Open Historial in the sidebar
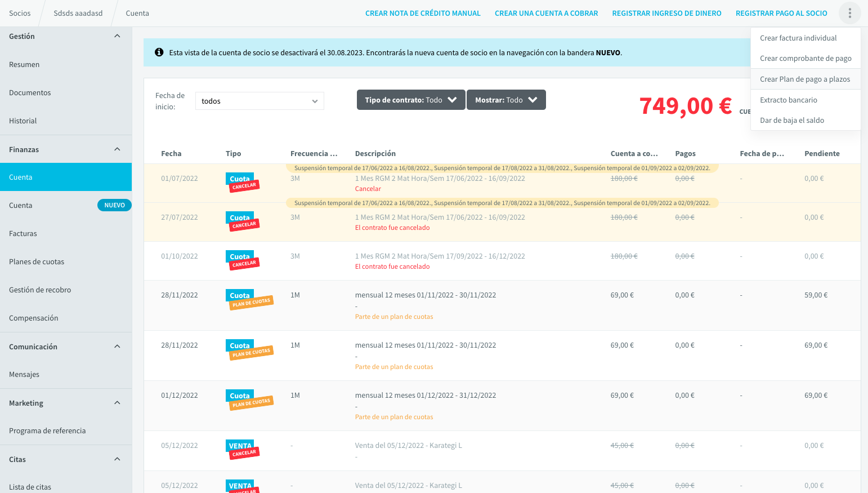This screenshot has height=493, width=868. pyautogui.click(x=66, y=121)
